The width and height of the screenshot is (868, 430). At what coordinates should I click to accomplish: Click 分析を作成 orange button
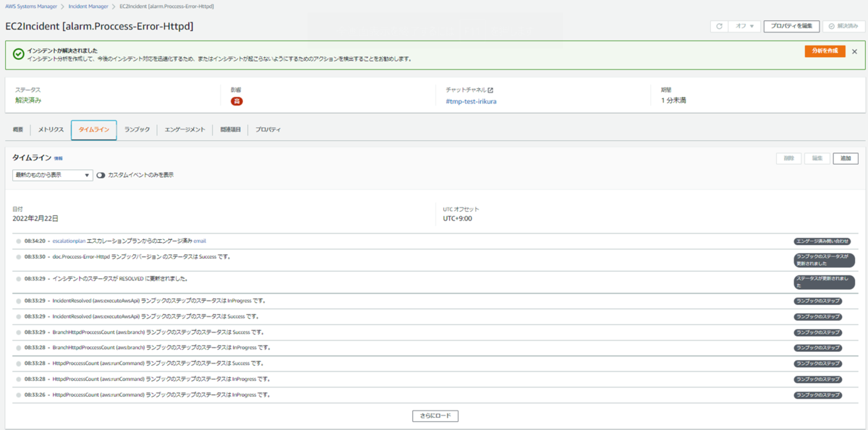825,51
